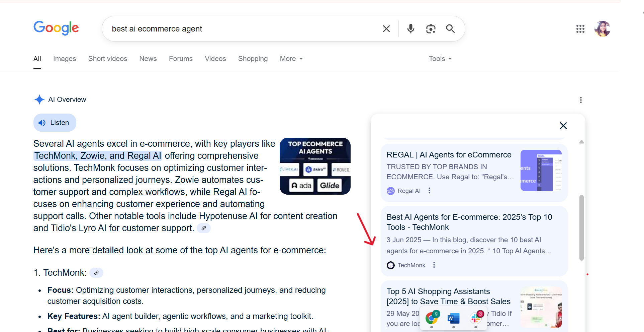Open the AI Shopping Assistants preview thumbnail

[541, 307]
